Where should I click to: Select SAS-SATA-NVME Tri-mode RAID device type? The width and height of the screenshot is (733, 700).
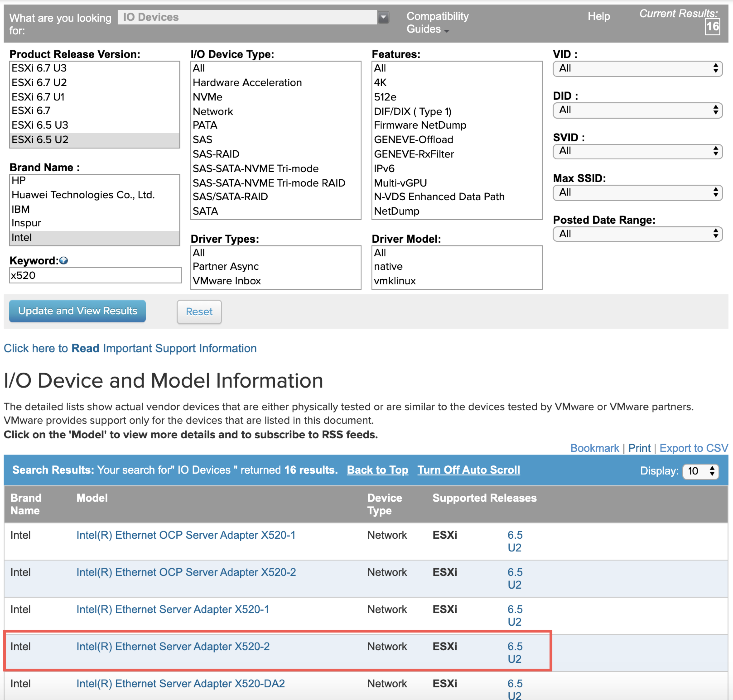(x=276, y=183)
